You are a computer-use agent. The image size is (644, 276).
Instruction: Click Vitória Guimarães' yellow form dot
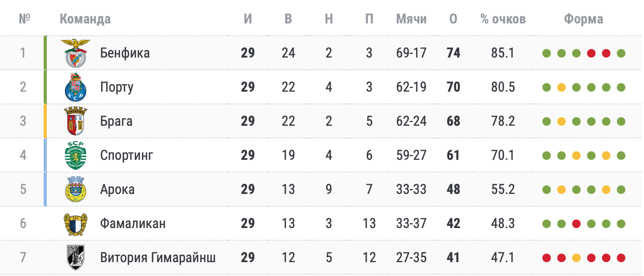pyautogui.click(x=576, y=258)
